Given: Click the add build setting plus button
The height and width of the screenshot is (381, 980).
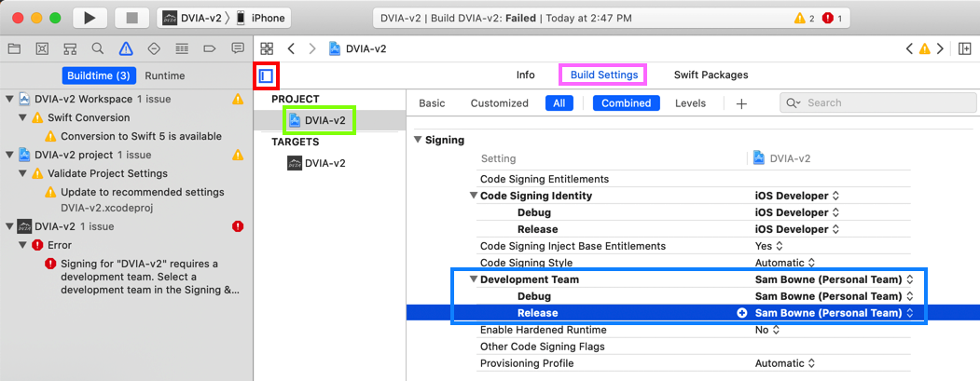Looking at the screenshot, I should point(741,103).
